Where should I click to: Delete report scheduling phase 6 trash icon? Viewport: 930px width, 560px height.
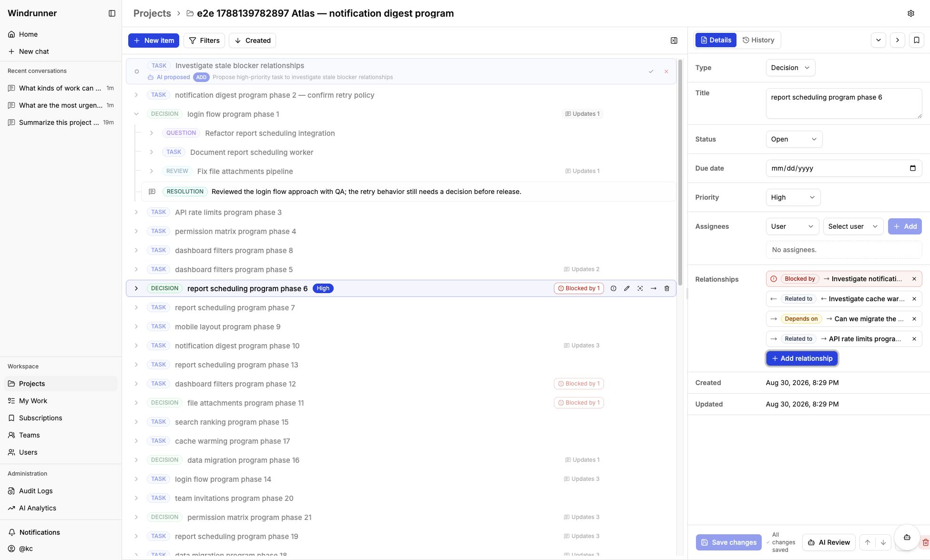click(x=667, y=288)
